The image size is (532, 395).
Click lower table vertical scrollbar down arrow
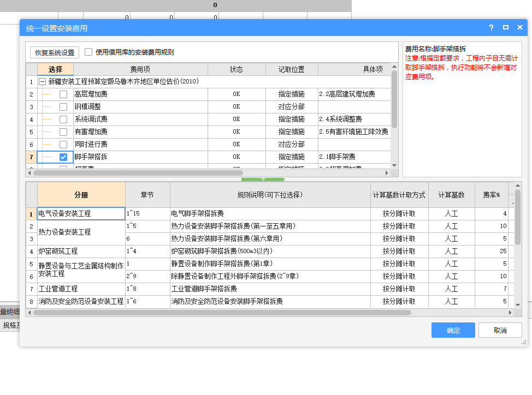point(518,305)
